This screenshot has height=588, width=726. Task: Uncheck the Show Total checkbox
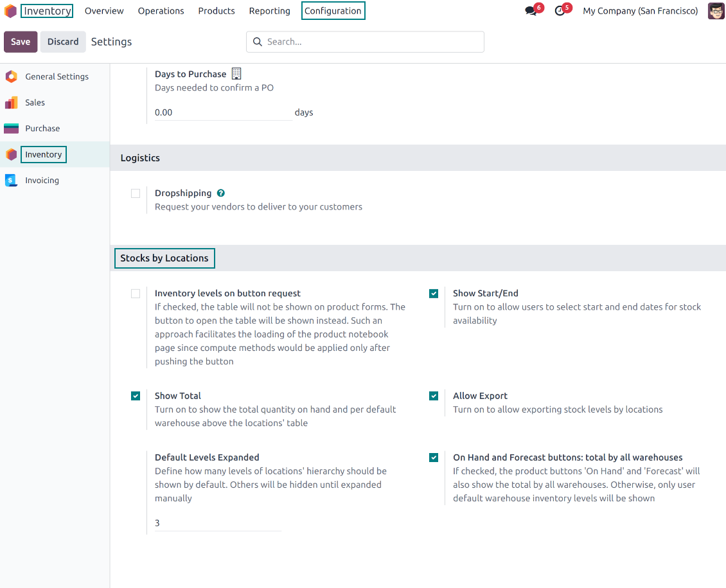pyautogui.click(x=136, y=396)
